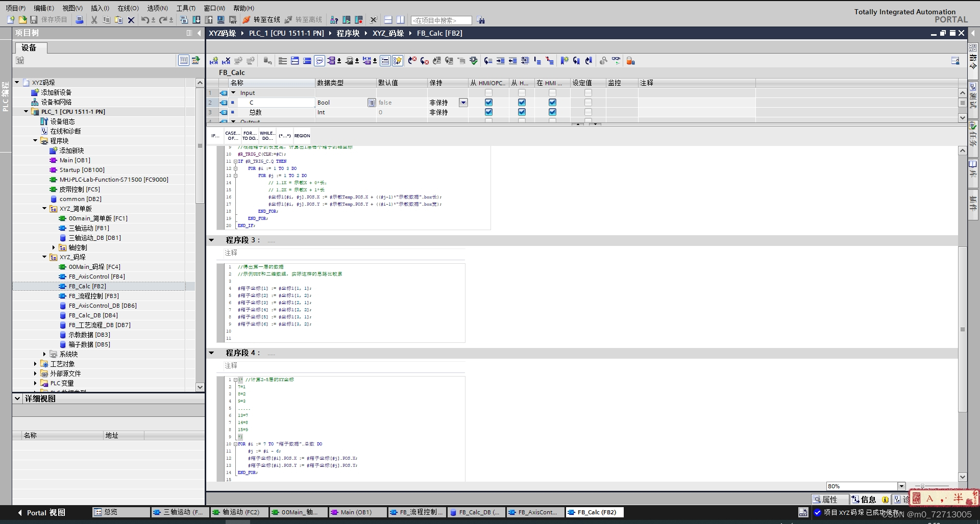This screenshot has width=980, height=524.
Task: Uncheck writable from HMI for variable C
Action: pyautogui.click(x=522, y=103)
